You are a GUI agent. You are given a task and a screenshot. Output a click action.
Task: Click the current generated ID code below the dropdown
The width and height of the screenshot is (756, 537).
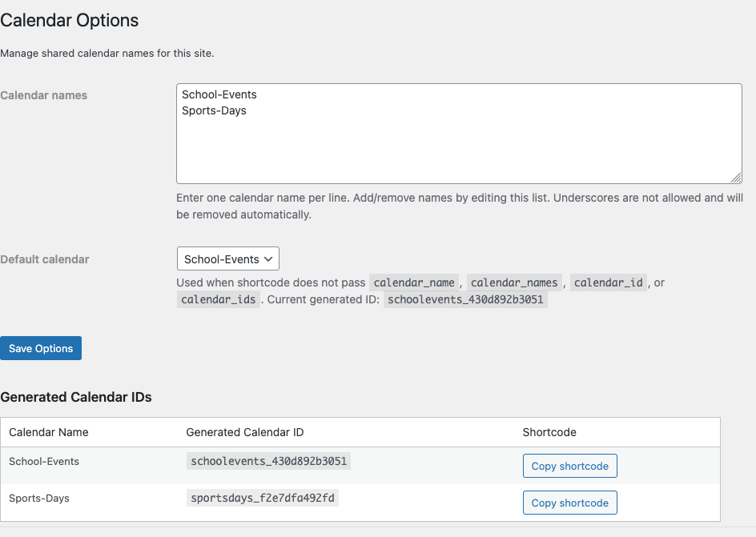[x=466, y=299]
